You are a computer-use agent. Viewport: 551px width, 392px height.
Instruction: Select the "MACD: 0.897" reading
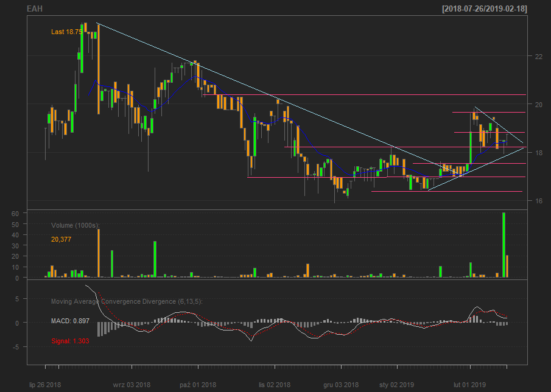click(70, 321)
